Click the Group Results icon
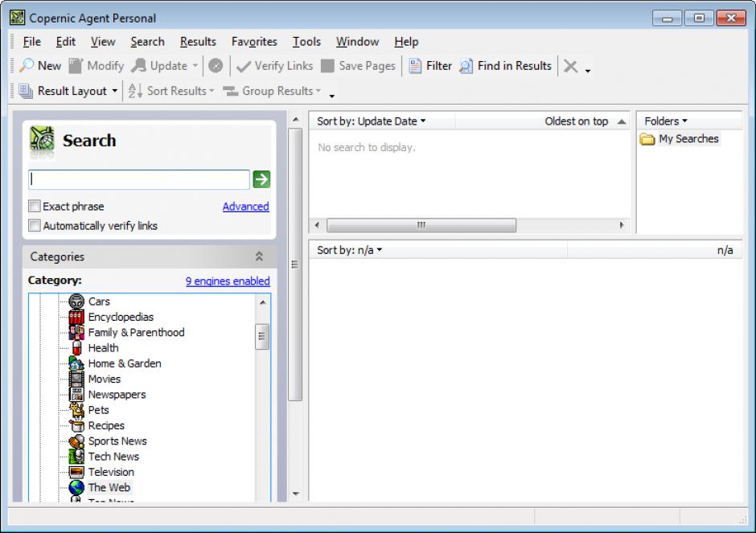756x533 pixels. click(231, 91)
